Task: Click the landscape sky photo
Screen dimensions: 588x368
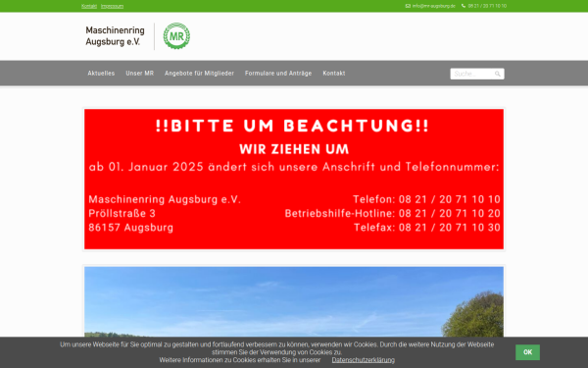Action: pos(294,302)
